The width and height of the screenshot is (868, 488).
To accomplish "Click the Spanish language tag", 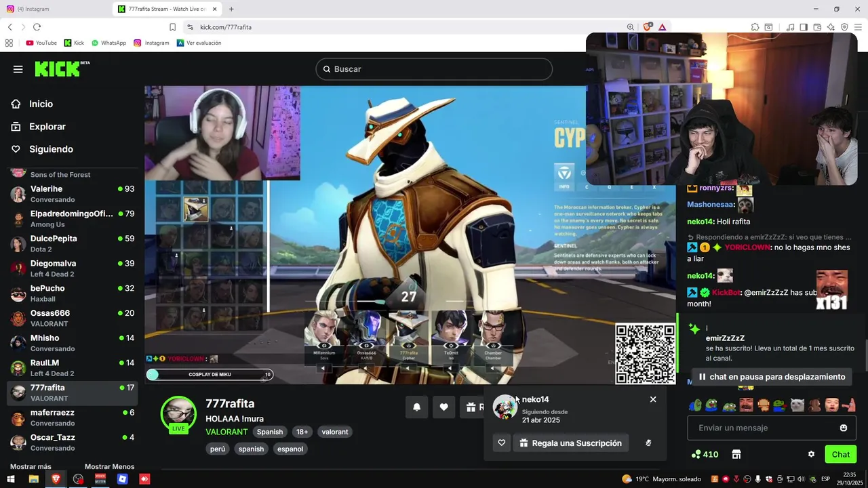I will click(269, 432).
